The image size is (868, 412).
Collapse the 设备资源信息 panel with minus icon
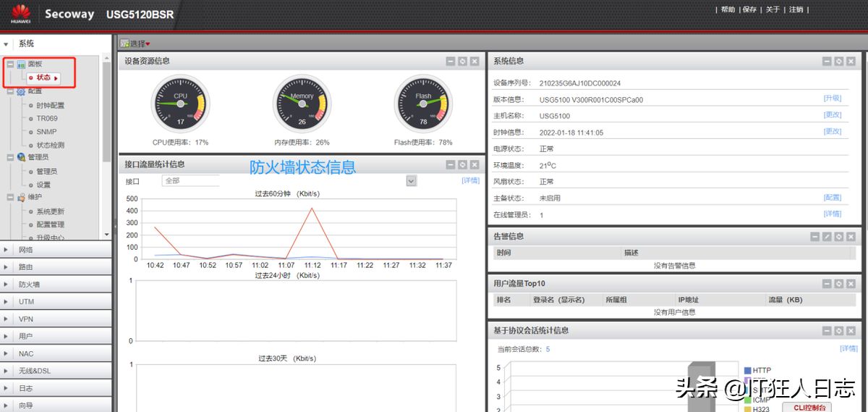tap(451, 62)
